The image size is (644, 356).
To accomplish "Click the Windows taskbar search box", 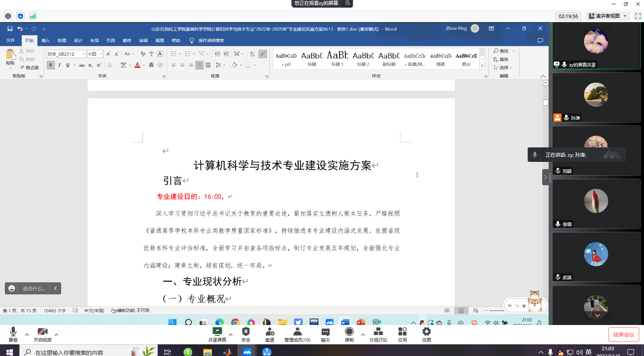I will 68,352.
